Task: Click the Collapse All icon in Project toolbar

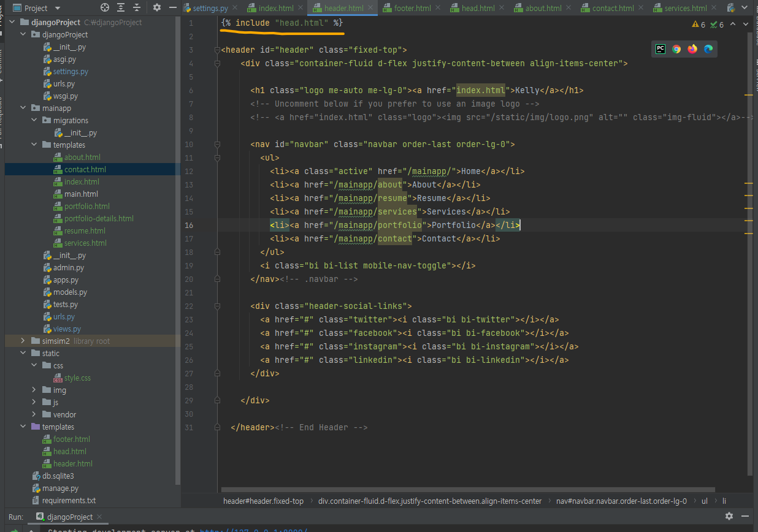Action: pyautogui.click(x=136, y=8)
